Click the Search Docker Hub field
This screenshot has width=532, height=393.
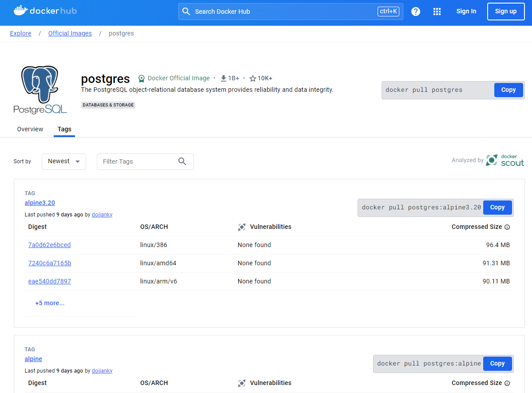[284, 12]
